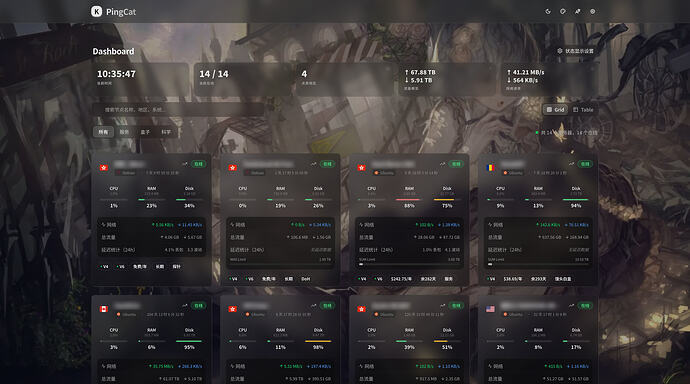Select the 所有 filter tab
This screenshot has height=384, width=690.
103,132
